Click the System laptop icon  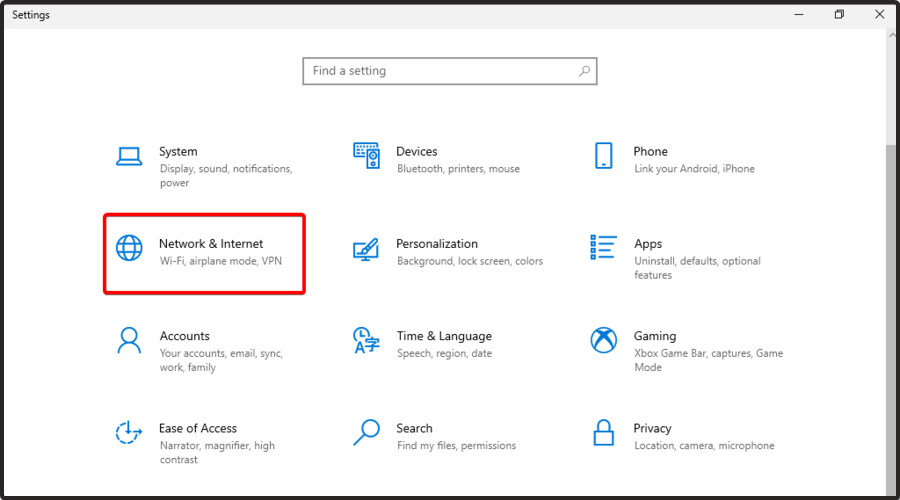pyautogui.click(x=129, y=156)
